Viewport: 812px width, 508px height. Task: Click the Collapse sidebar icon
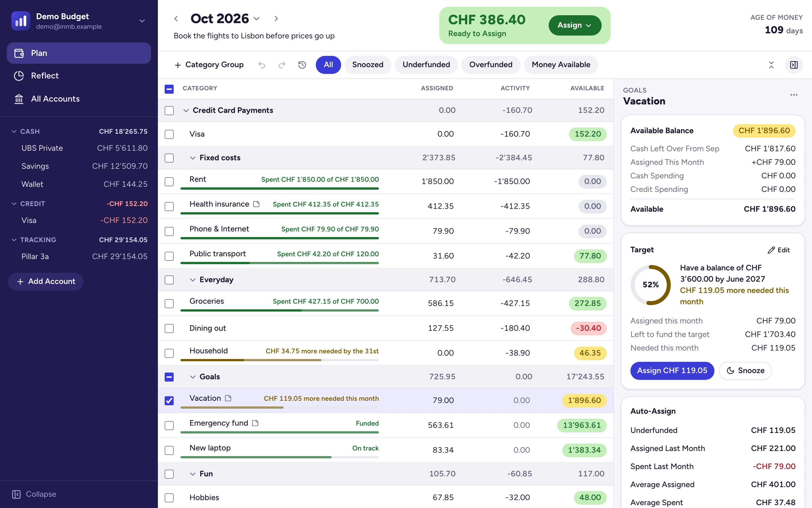(x=16, y=494)
